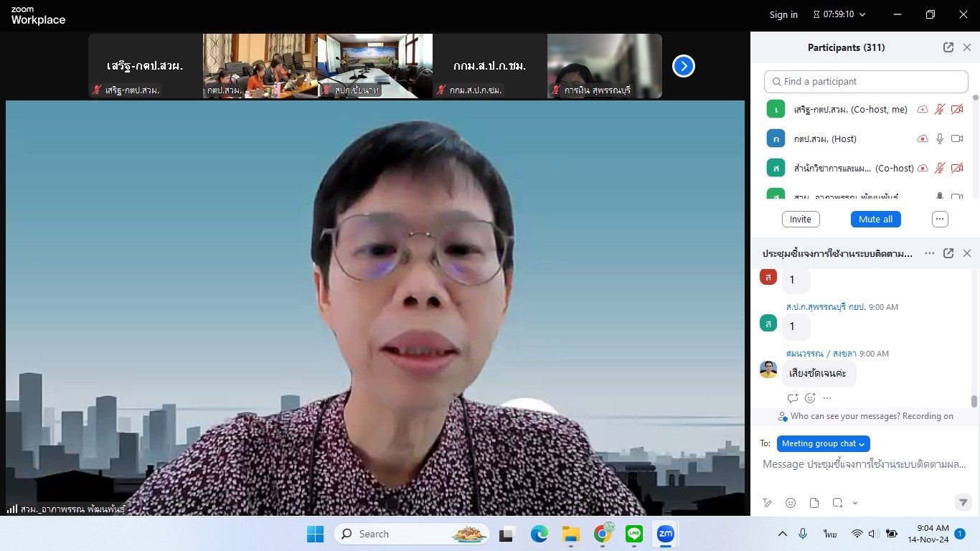Select the กตป.สวผ. meeting room thumbnail

tap(260, 66)
